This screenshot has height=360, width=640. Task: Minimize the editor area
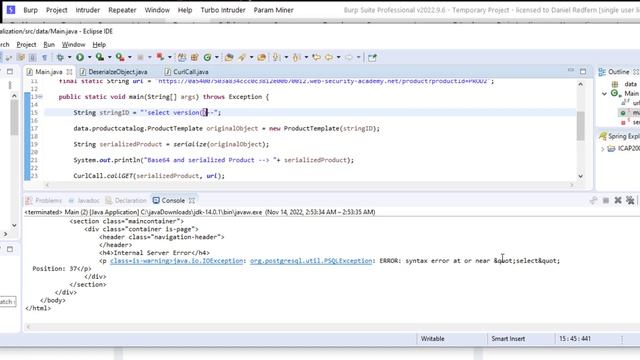coord(571,71)
